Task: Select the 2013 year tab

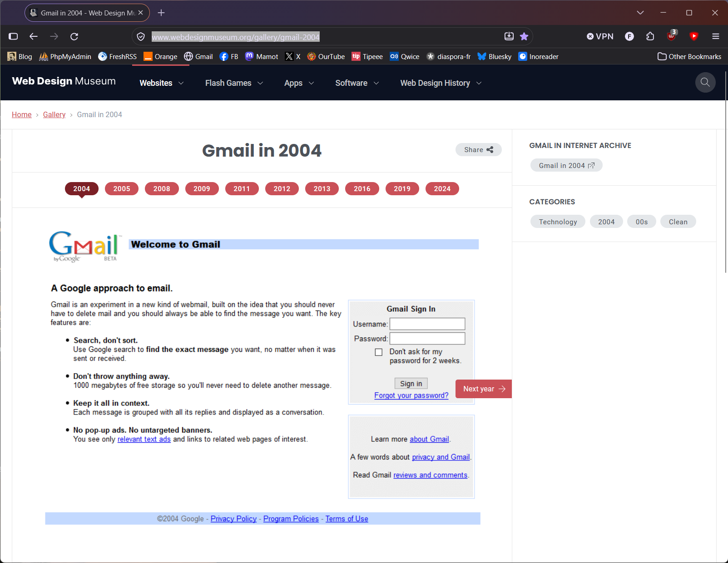Action: point(322,189)
